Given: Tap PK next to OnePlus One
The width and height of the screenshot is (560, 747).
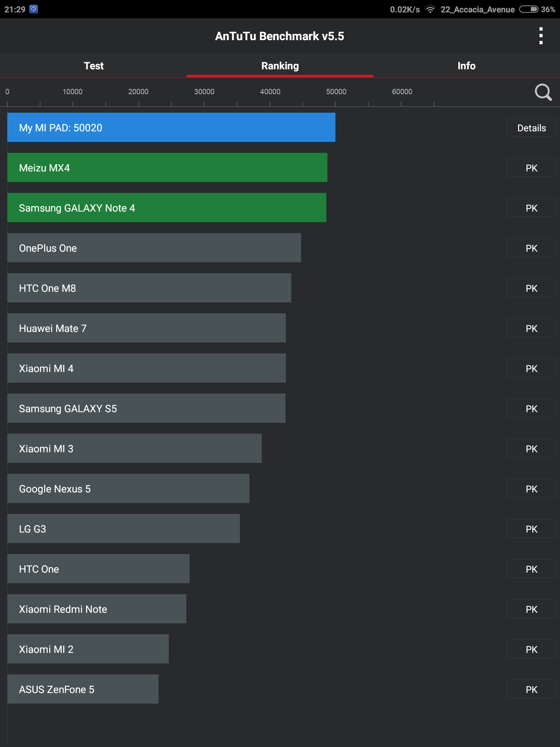Looking at the screenshot, I should click(x=531, y=248).
